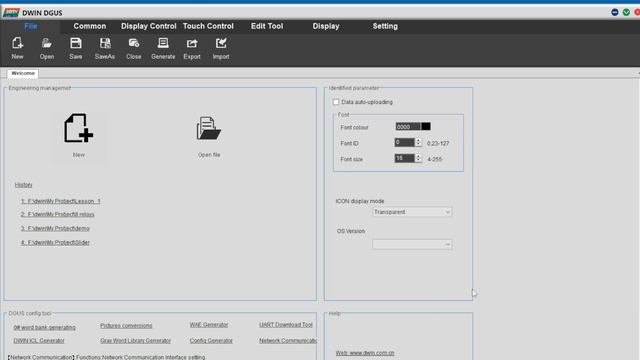Click the New project toolbar icon
Viewport: 640px width, 360px height.
tap(17, 48)
